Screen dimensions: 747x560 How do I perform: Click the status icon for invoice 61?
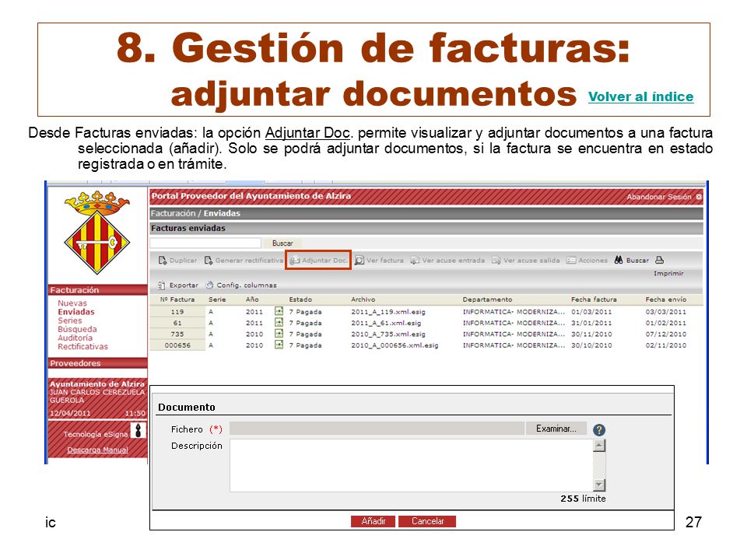click(279, 322)
